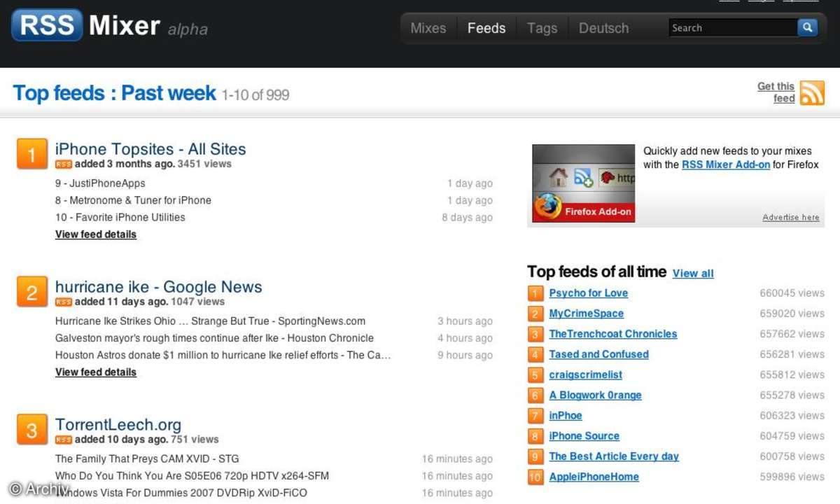
Task: Open iPhone Source feed link
Action: click(x=584, y=436)
